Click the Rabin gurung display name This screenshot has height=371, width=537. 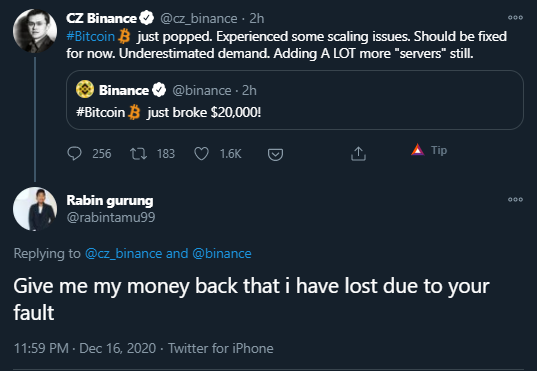tap(110, 201)
